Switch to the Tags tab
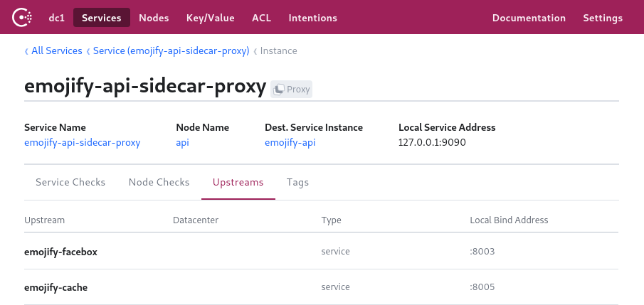The image size is (644, 305). point(297,182)
